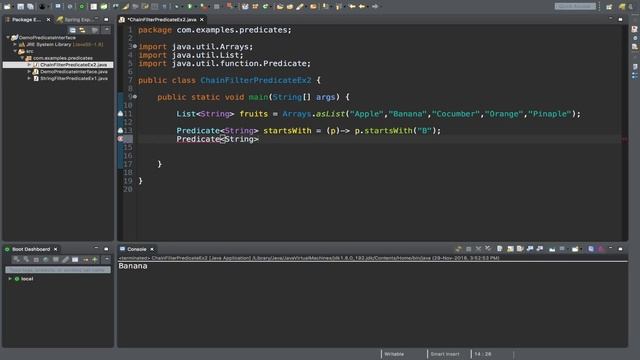Image resolution: width=640 pixels, height=360 pixels.
Task: Remove launch with single X Console icon
Action: click(478, 249)
